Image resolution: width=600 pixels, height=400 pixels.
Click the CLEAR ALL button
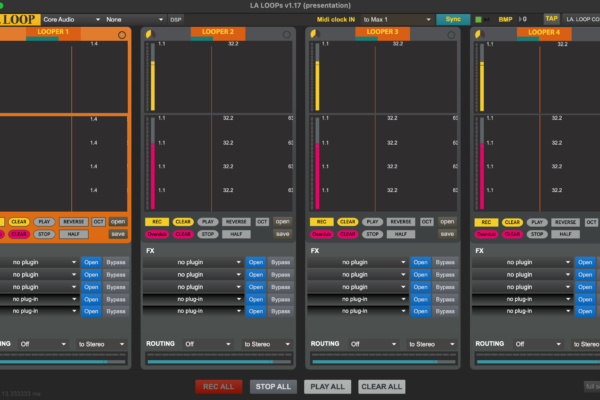click(381, 386)
